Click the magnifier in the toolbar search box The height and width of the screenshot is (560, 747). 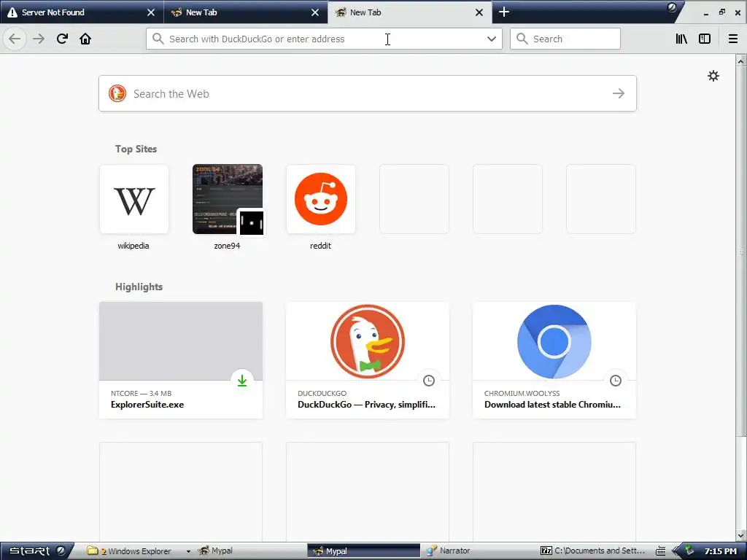point(522,39)
